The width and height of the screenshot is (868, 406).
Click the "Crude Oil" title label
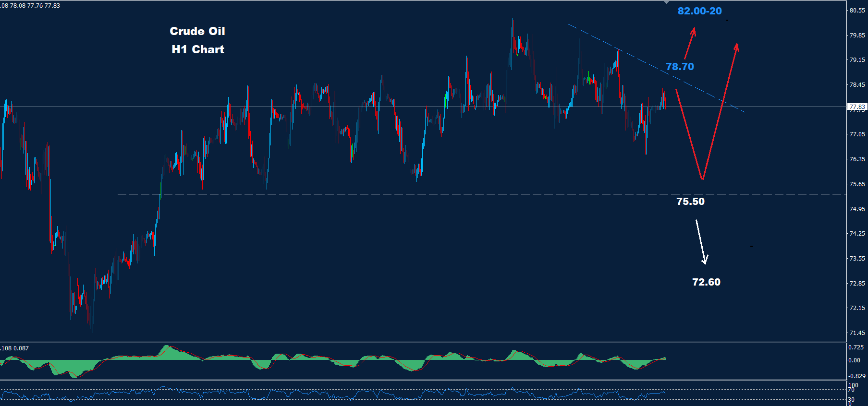(x=197, y=31)
